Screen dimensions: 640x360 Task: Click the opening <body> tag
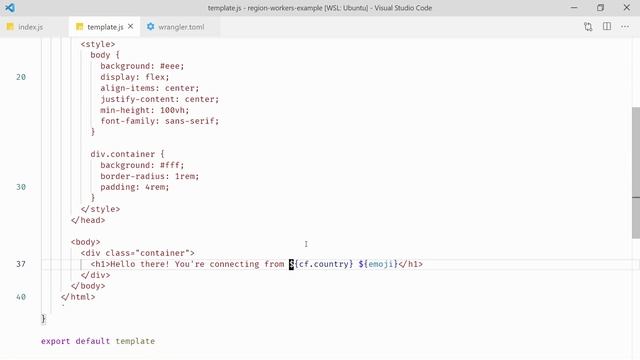(85, 242)
